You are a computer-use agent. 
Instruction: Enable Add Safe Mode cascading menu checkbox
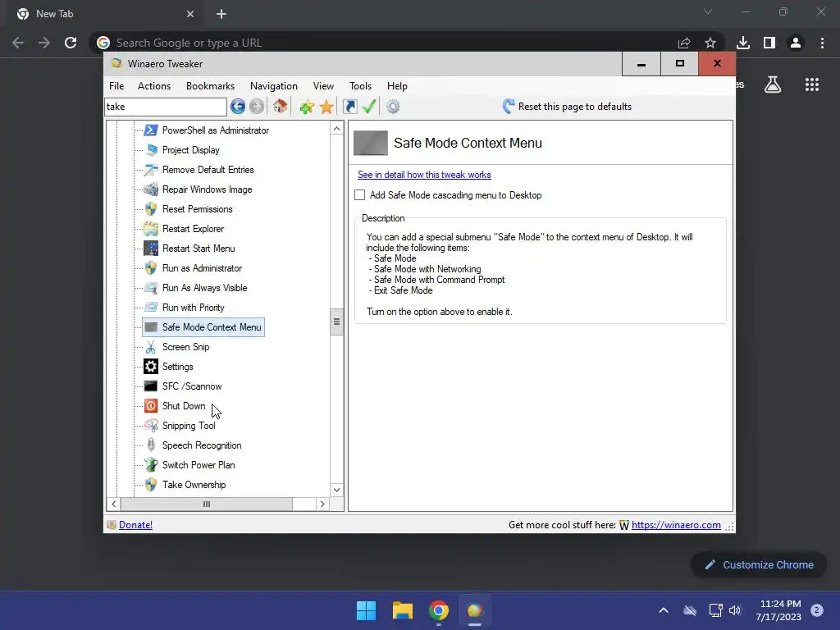pyautogui.click(x=359, y=195)
